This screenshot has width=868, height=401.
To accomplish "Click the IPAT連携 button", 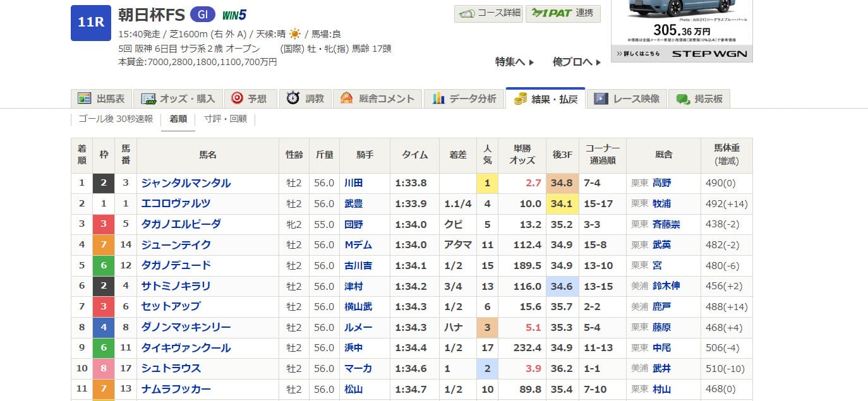I will (563, 13).
